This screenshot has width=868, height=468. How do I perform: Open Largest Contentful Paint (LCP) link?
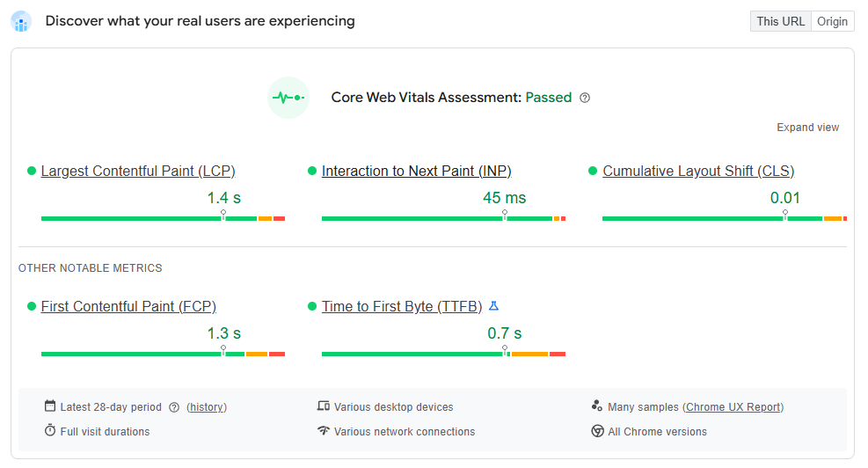[138, 171]
